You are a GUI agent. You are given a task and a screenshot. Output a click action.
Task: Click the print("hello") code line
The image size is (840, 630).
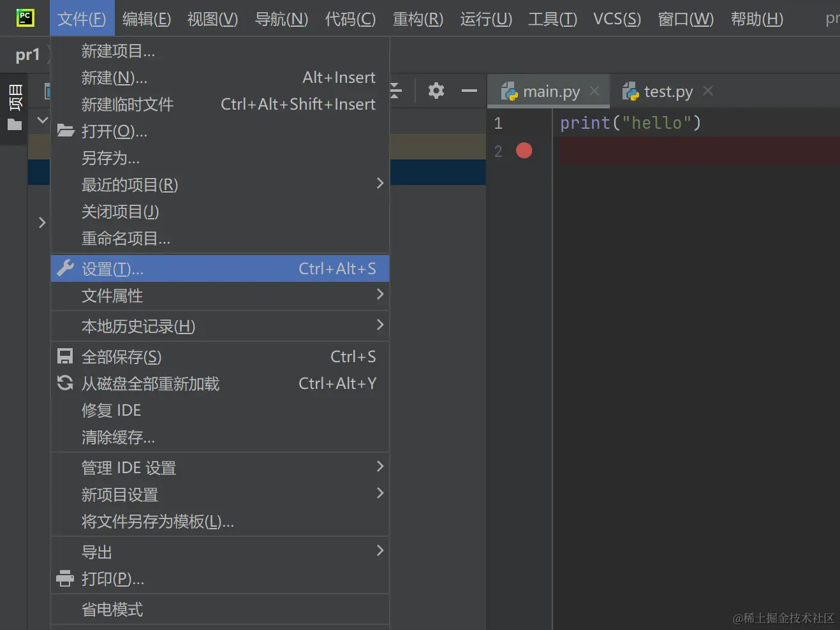pyautogui.click(x=630, y=122)
